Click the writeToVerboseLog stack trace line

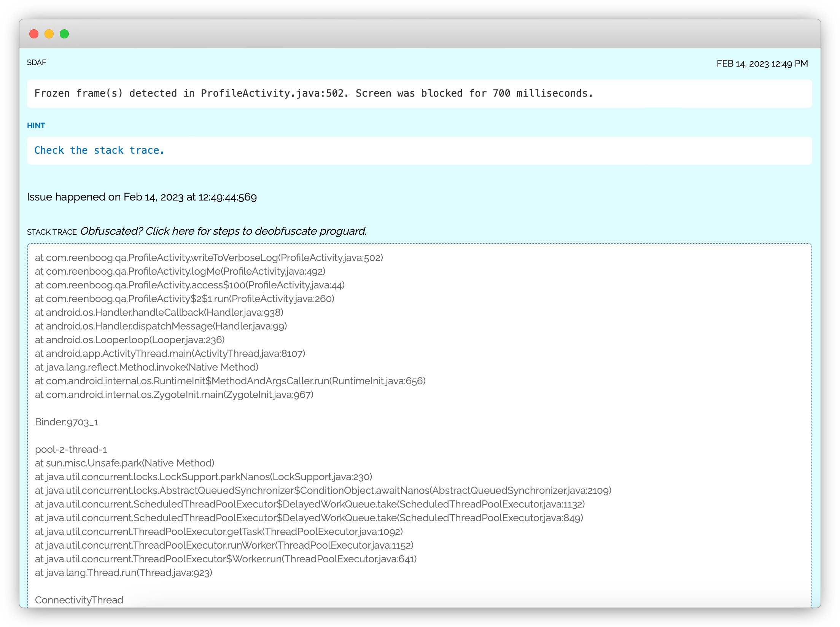tap(208, 258)
